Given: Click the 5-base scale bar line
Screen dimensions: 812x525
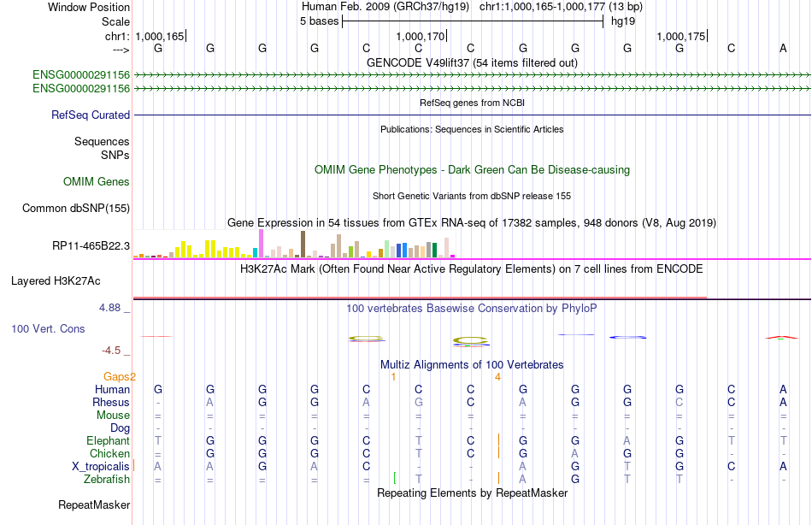Looking at the screenshot, I should tap(473, 21).
